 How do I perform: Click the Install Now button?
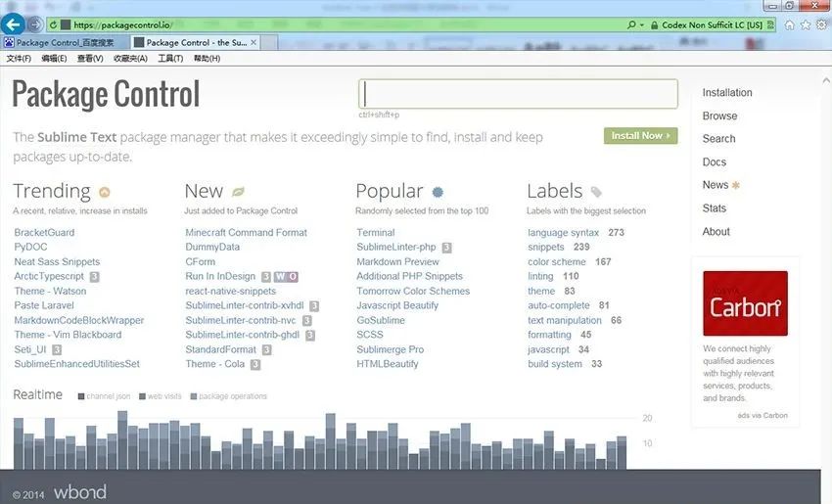pos(640,136)
